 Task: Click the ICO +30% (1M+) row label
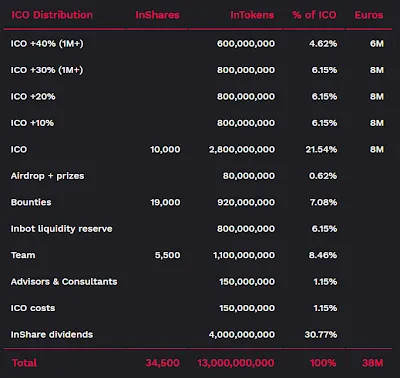(47, 70)
